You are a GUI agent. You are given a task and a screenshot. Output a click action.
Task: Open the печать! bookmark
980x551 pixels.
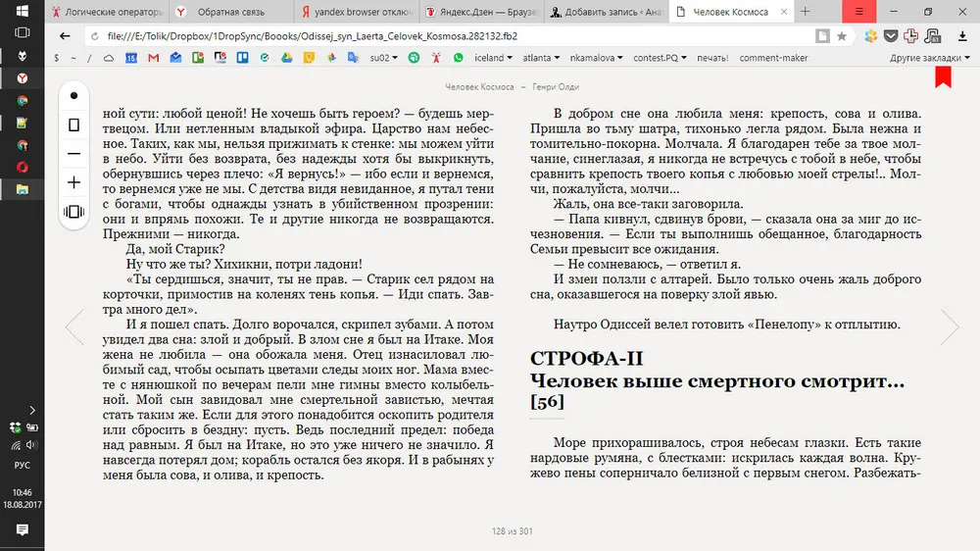coord(712,58)
